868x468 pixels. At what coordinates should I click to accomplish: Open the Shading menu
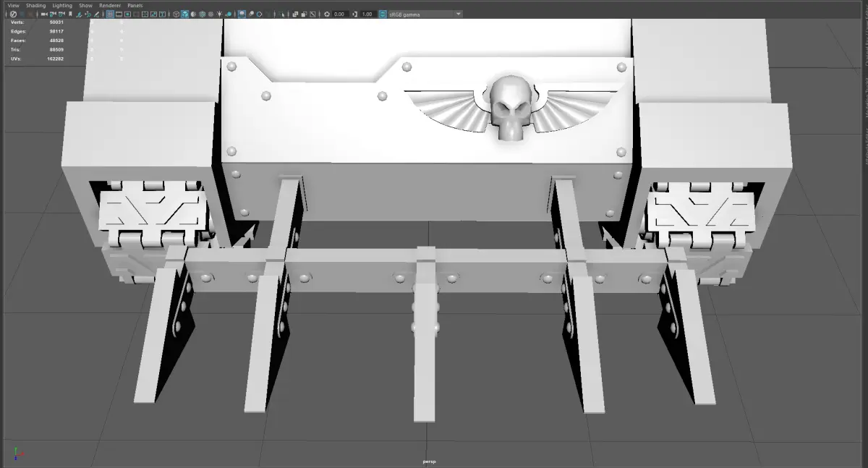pyautogui.click(x=35, y=5)
